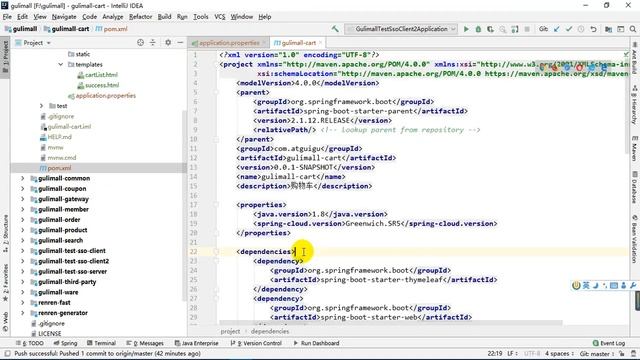Open the Navigate menu
The height and width of the screenshot is (360, 640).
pos(64,17)
